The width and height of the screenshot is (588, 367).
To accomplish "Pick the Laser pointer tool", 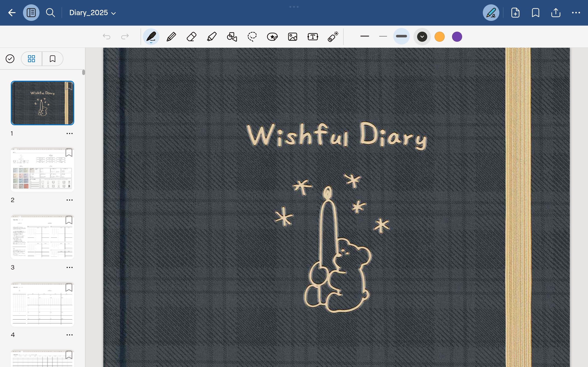I will 333,37.
